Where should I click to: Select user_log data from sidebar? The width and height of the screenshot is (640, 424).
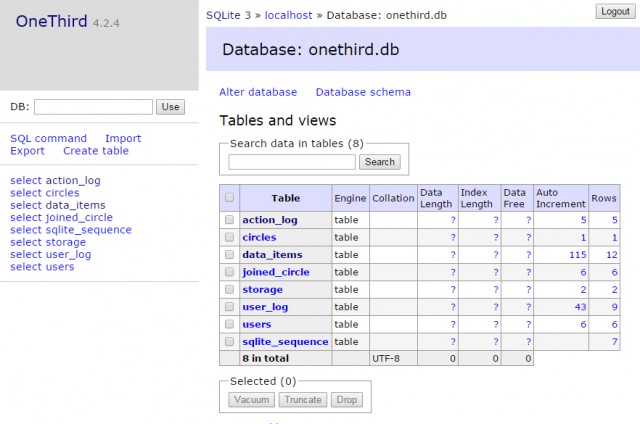[50, 254]
